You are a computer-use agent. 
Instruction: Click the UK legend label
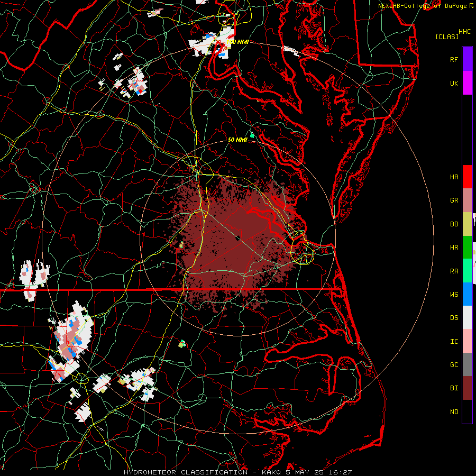click(454, 83)
